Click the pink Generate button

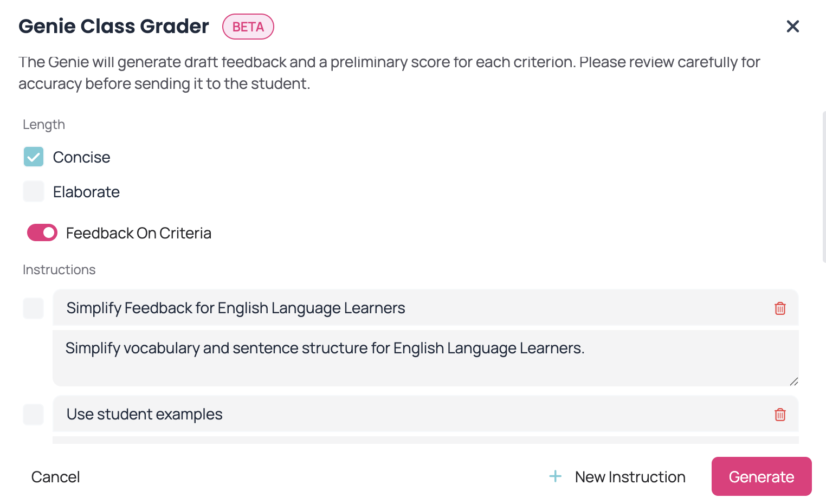pos(761,476)
